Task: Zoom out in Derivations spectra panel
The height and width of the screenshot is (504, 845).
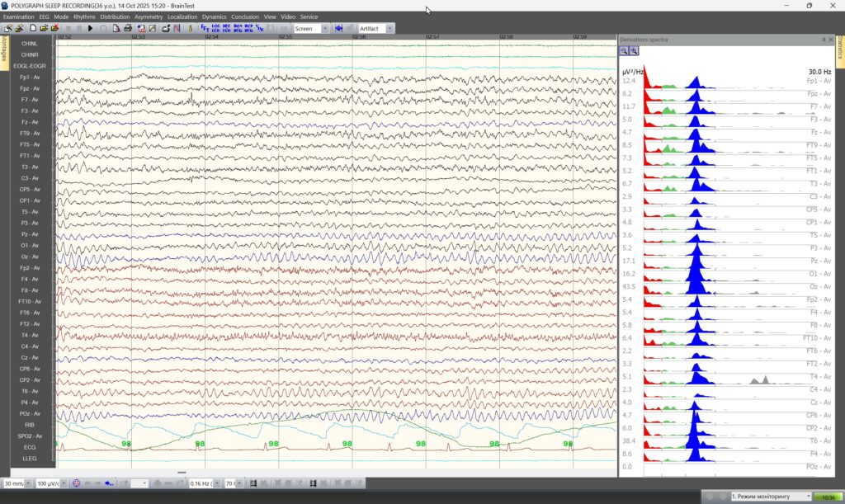Action: pos(624,51)
